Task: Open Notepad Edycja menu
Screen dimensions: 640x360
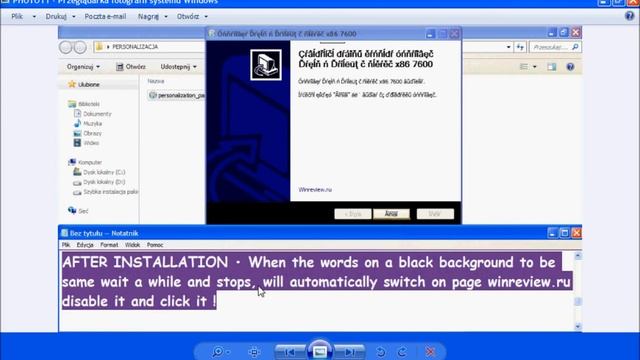Action: (x=85, y=245)
